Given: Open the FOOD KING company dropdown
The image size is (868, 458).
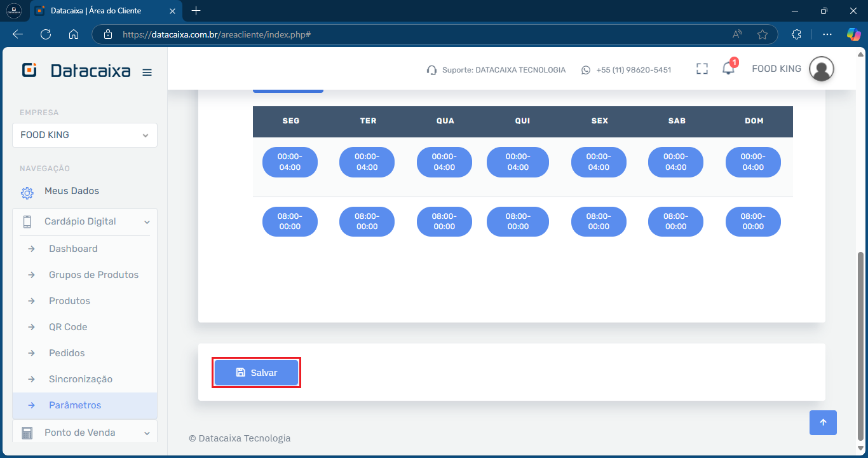Looking at the screenshot, I should 85,135.
